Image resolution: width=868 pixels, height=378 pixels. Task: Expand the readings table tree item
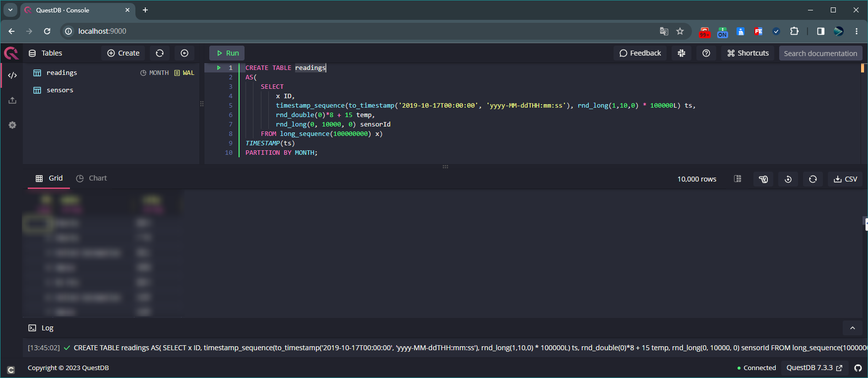pyautogui.click(x=62, y=73)
